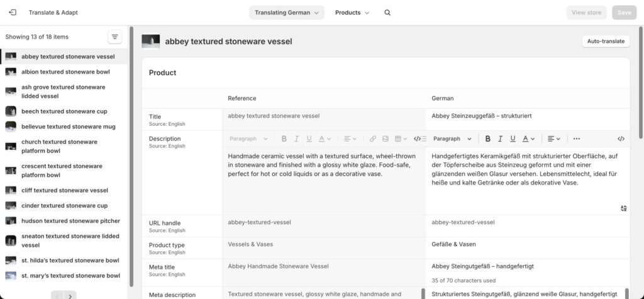Click the product list sidebar scrollbar
Screen dimensions: 644x299
[x=131, y=156]
